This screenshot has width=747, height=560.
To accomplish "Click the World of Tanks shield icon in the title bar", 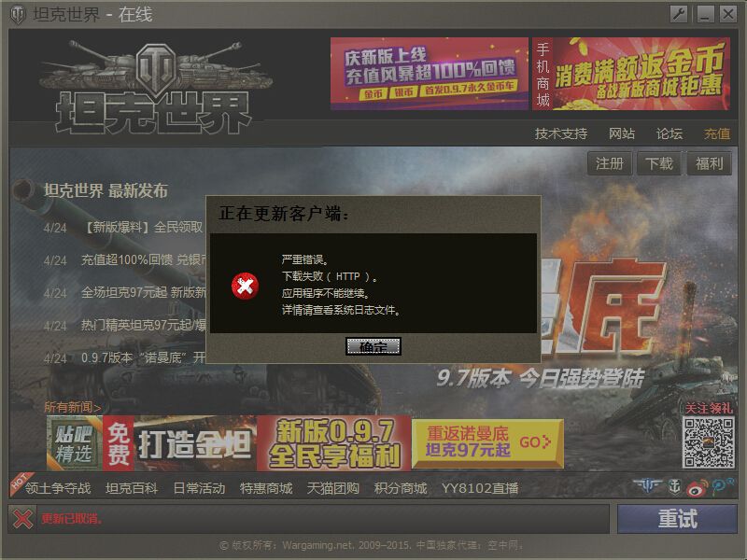I will point(18,14).
